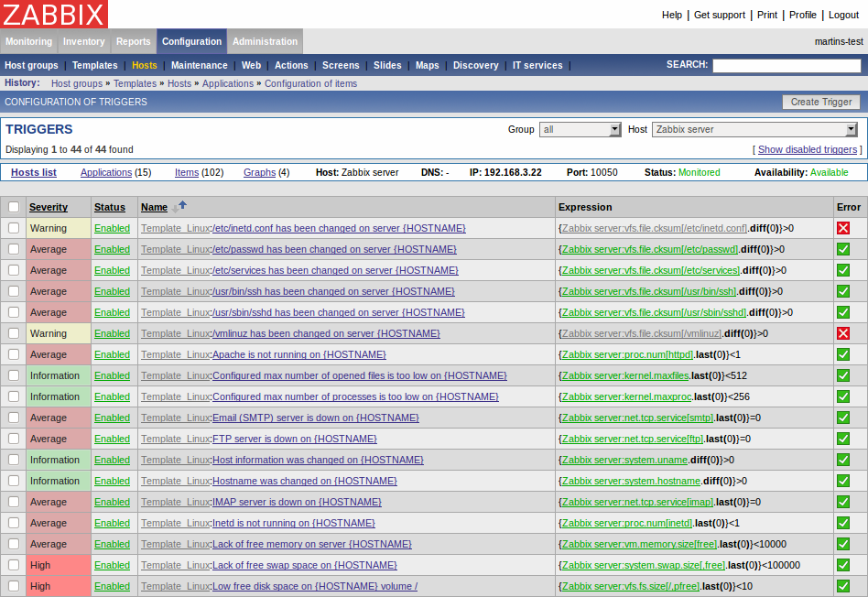Screen dimensions: 868x597
Task: Go to Maintenance submenu
Action: tap(200, 65)
